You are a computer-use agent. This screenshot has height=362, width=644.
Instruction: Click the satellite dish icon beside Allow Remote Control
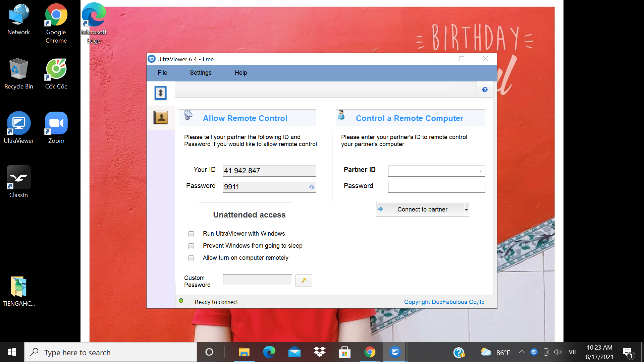pyautogui.click(x=188, y=115)
